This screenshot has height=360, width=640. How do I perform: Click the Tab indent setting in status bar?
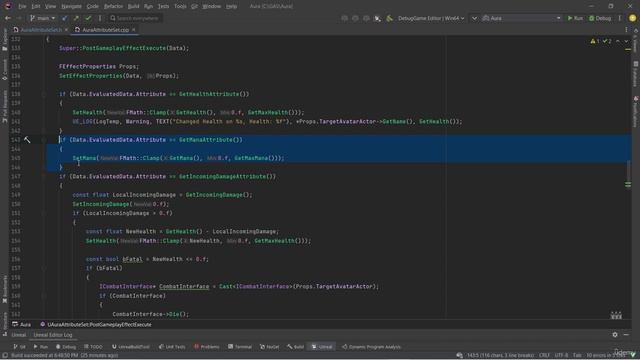[577, 355]
